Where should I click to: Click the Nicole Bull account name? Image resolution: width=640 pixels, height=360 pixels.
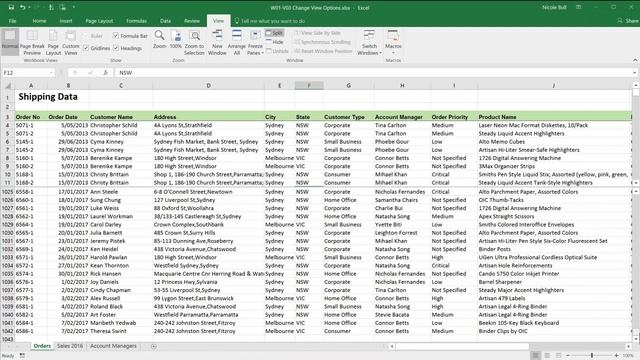pos(554,7)
